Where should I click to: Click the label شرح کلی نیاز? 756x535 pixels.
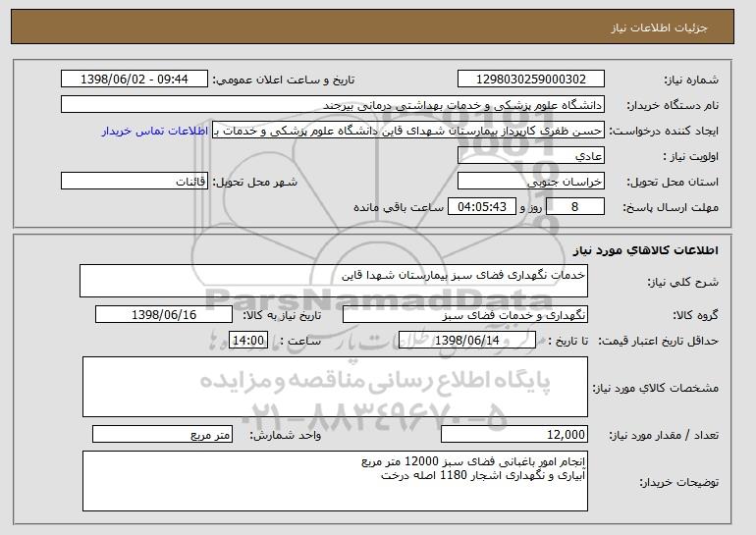click(682, 282)
